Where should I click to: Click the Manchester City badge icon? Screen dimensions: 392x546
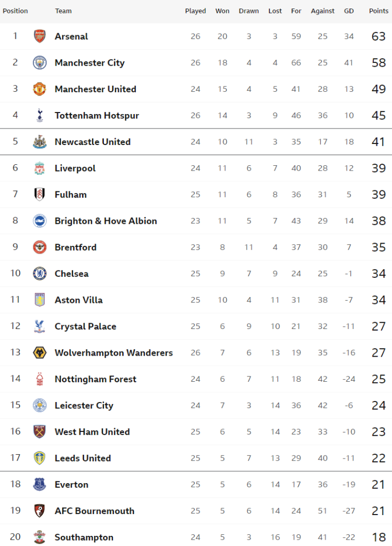click(40, 62)
